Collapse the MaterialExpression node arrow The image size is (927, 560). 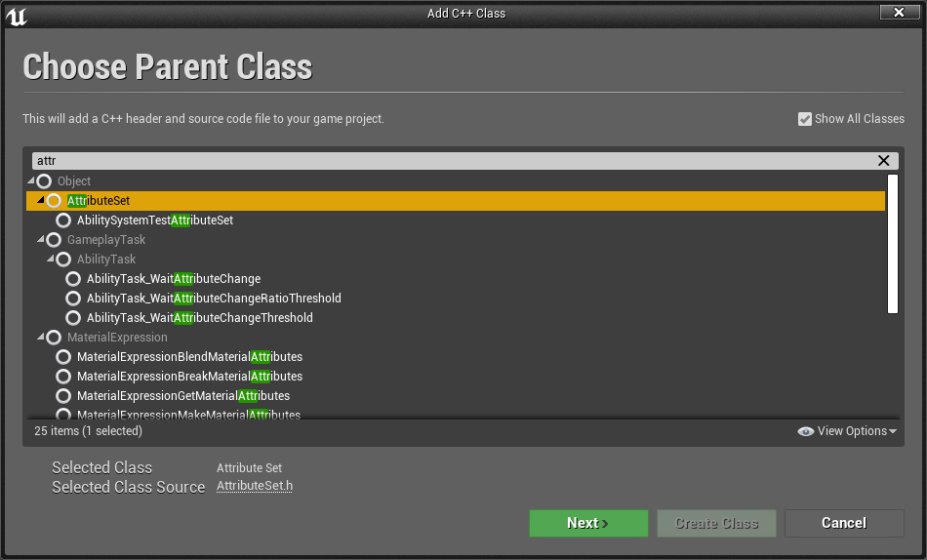coord(41,337)
